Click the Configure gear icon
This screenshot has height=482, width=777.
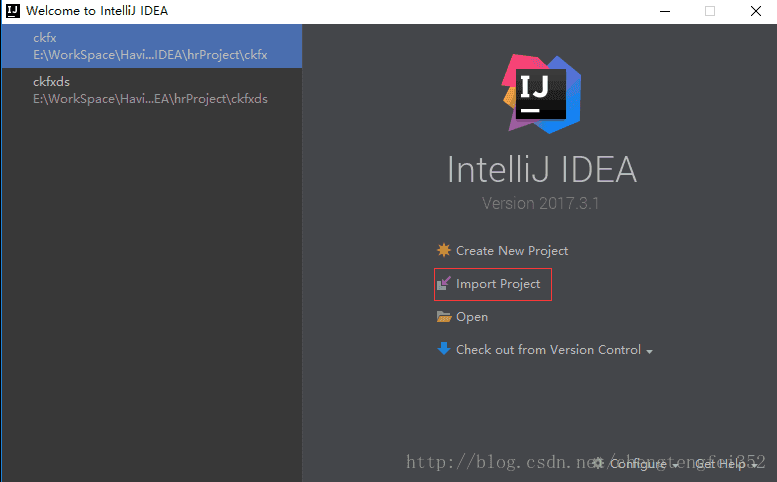[598, 463]
